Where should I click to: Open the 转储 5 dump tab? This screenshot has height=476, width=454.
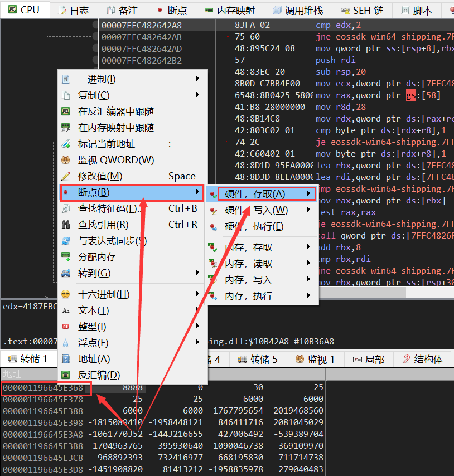(x=258, y=360)
